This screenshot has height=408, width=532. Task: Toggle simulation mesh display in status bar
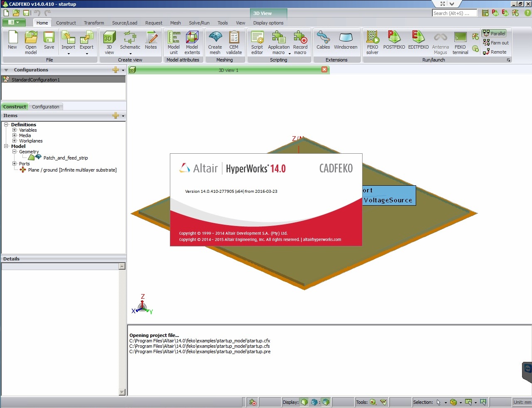pos(326,402)
